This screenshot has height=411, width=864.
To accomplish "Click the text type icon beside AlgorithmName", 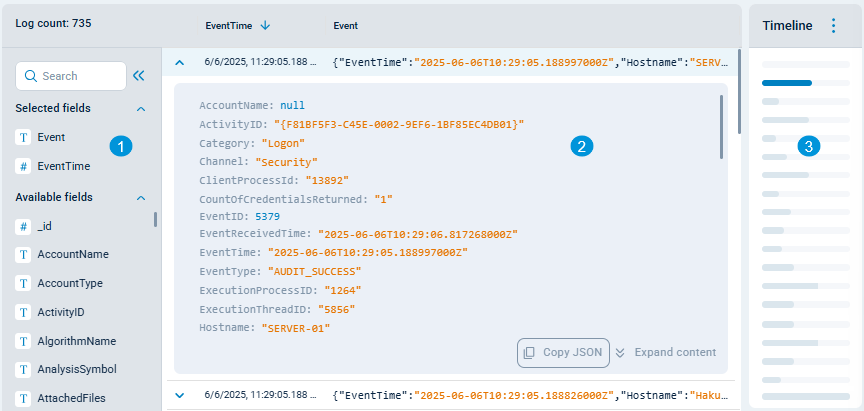I will [x=23, y=341].
